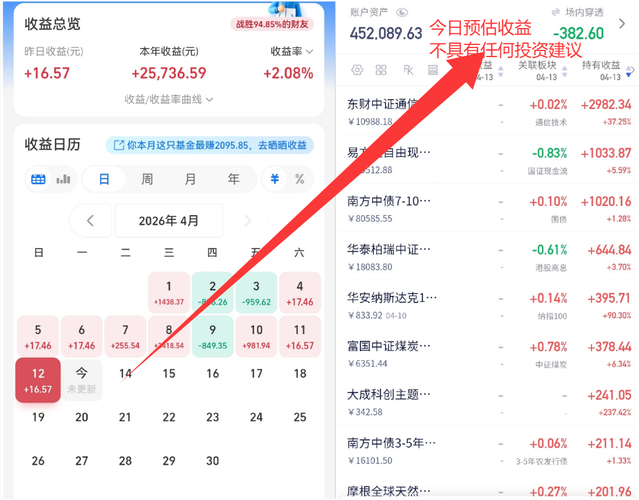Switch to 月 tab
This screenshot has width=639, height=500.
pyautogui.click(x=190, y=179)
